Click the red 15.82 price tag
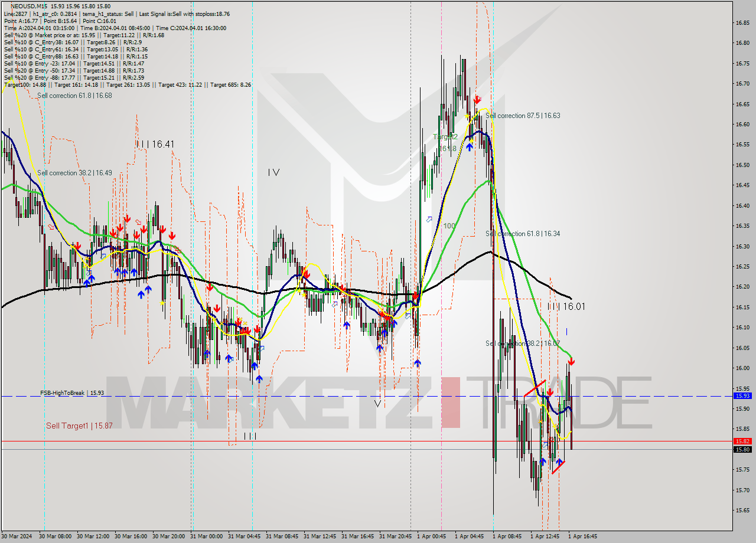The image size is (756, 543). coord(742,441)
